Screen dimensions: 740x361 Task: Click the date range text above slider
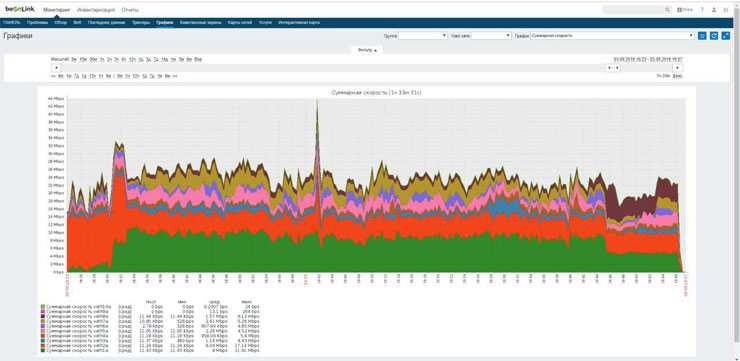coord(648,59)
